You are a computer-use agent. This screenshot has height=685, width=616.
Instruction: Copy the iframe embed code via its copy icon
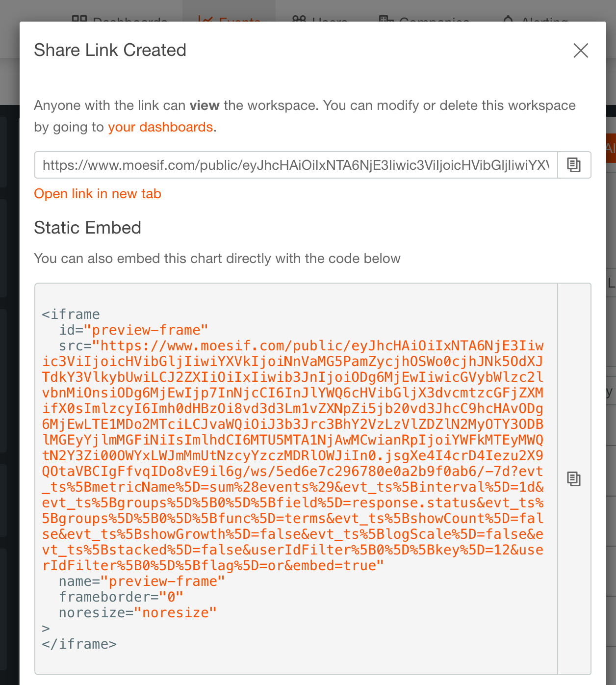[x=574, y=478]
